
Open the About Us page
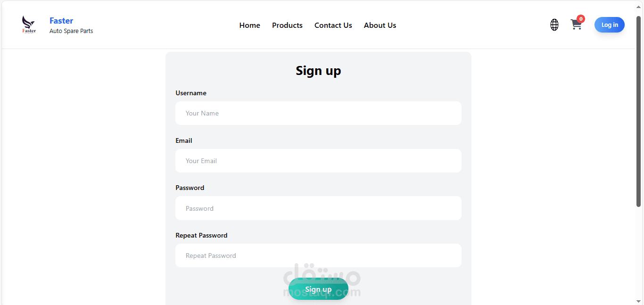tap(380, 25)
